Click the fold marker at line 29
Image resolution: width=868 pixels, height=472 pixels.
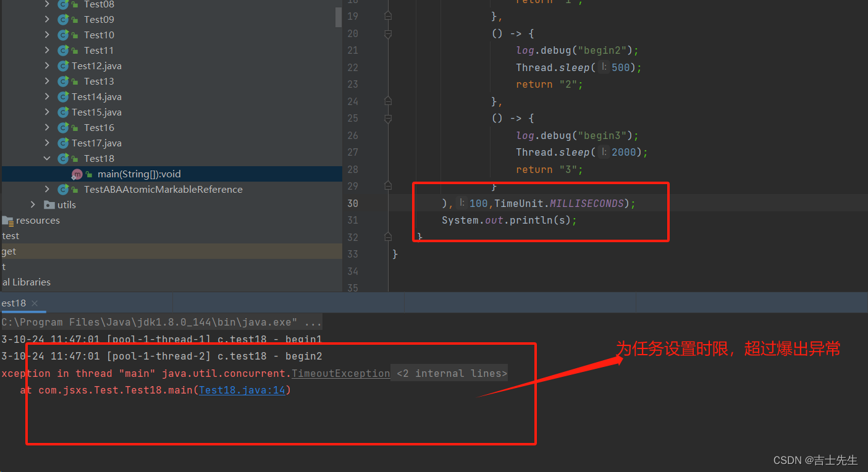tap(388, 186)
